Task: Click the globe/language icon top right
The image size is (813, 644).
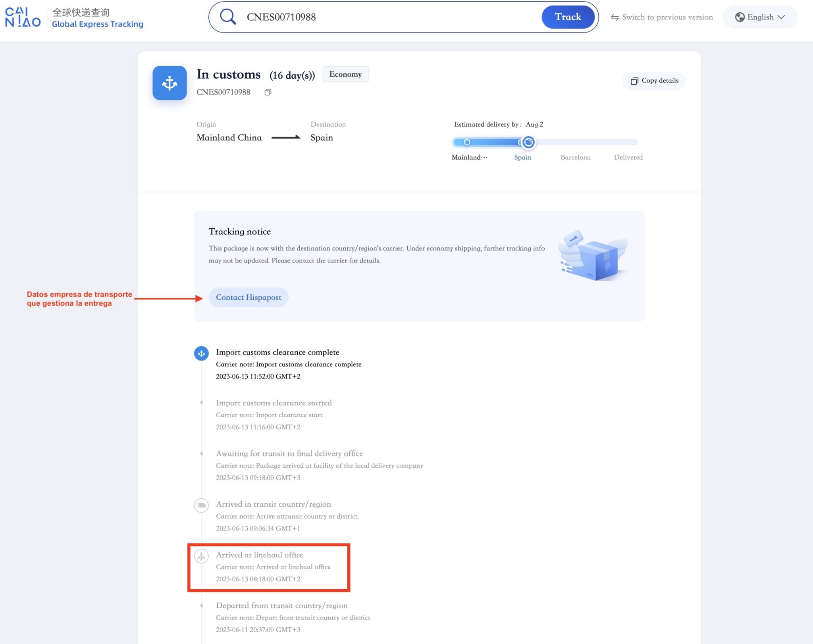Action: click(x=740, y=17)
